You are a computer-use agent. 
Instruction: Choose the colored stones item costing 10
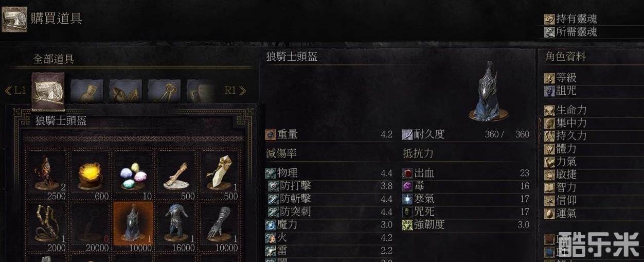tap(133, 176)
